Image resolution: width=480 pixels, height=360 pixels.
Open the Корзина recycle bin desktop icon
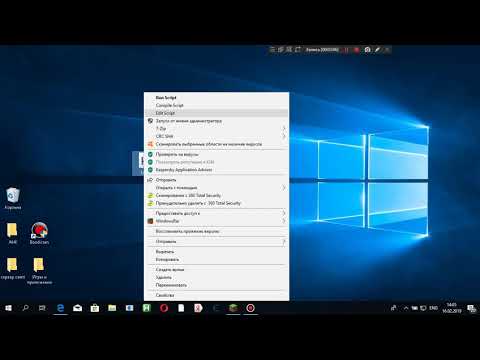click(x=13, y=198)
